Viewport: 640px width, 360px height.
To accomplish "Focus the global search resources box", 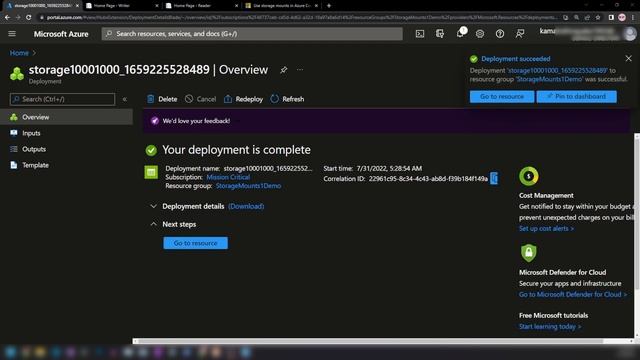I will tap(252, 34).
